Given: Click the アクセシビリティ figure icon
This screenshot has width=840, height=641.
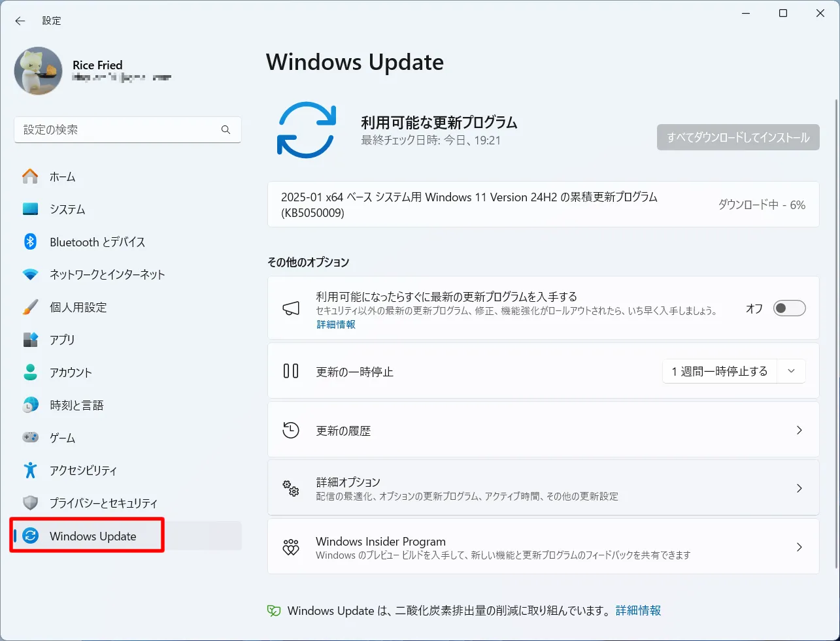Looking at the screenshot, I should 30,470.
